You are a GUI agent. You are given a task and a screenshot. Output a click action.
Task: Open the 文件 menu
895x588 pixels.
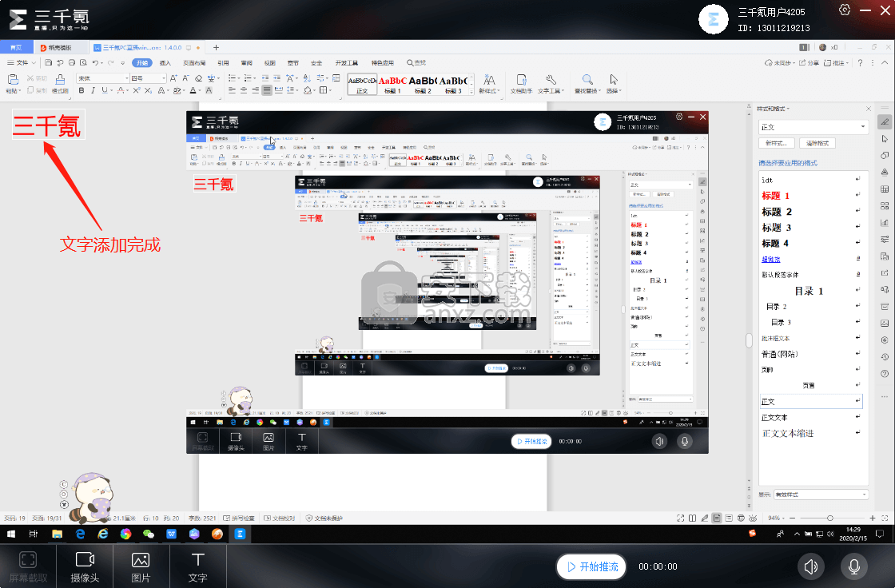22,63
